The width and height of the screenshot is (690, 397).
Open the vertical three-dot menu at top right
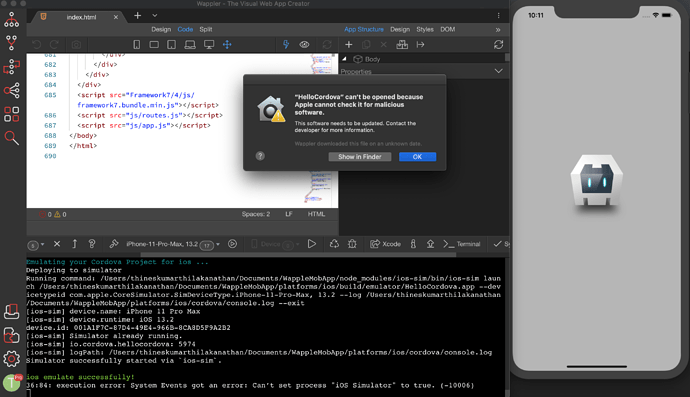pos(498,15)
